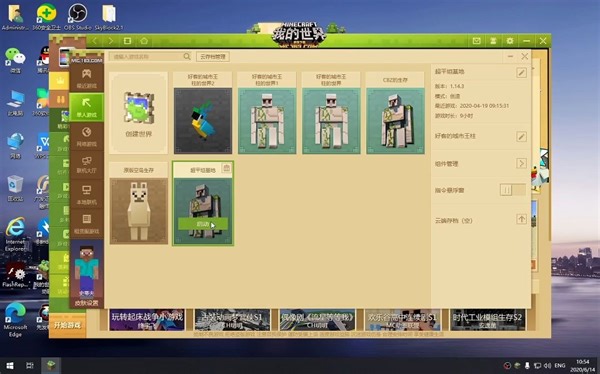Open the third bottom video thumbnail
600x374 pixels.
pyautogui.click(x=317, y=320)
